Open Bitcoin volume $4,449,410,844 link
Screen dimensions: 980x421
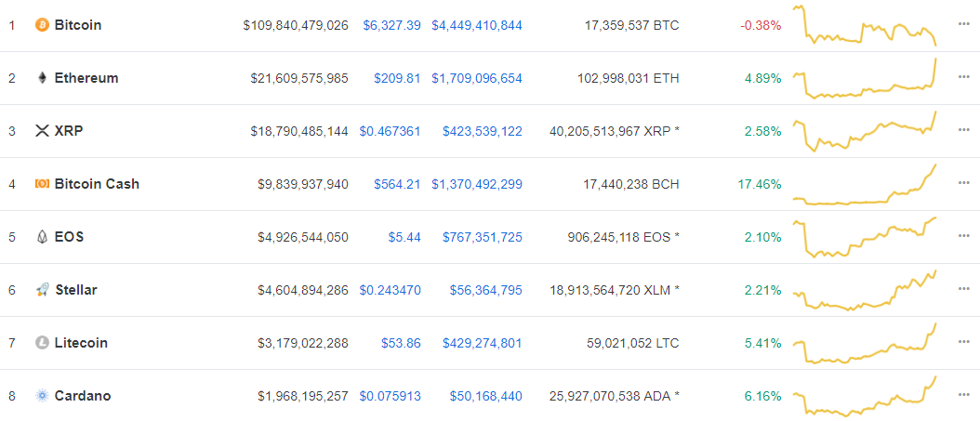477,26
